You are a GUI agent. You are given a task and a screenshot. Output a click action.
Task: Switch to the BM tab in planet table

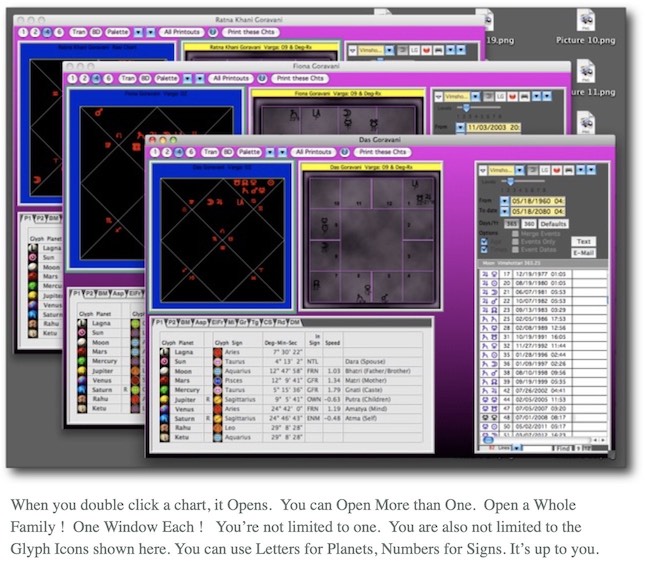click(x=188, y=323)
